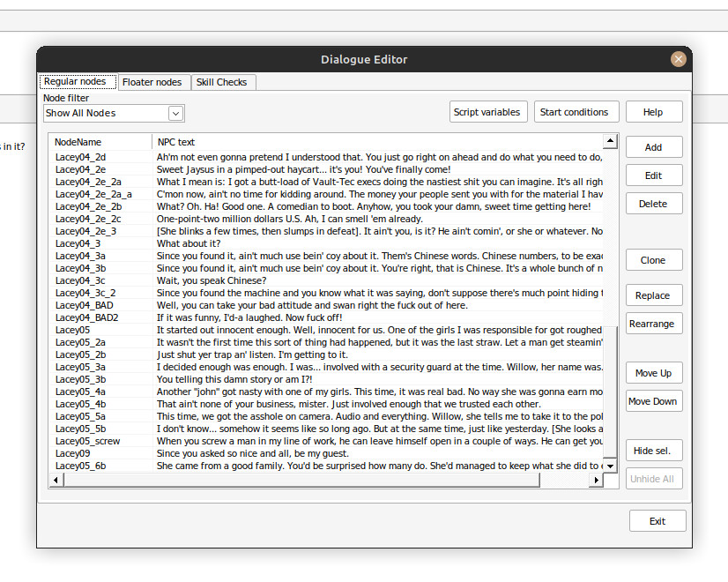Open the Node filter dropdown

(114, 113)
